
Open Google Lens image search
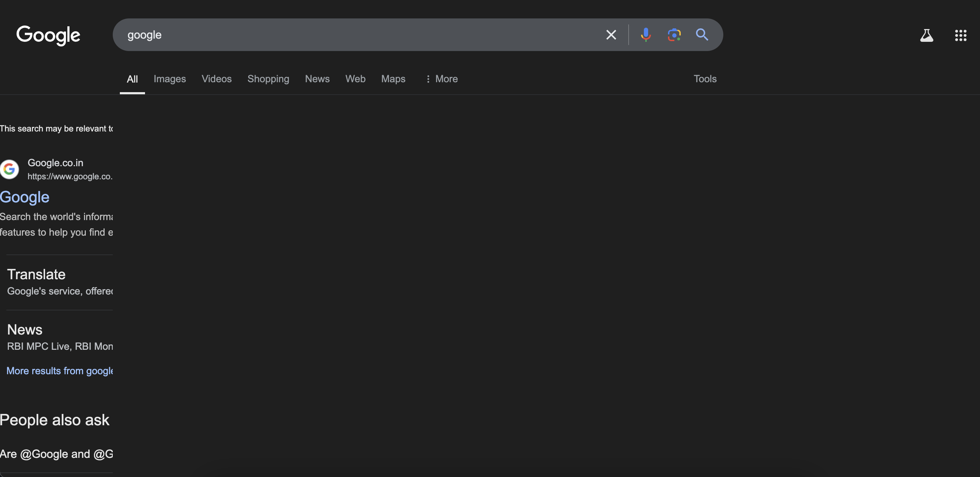(674, 35)
